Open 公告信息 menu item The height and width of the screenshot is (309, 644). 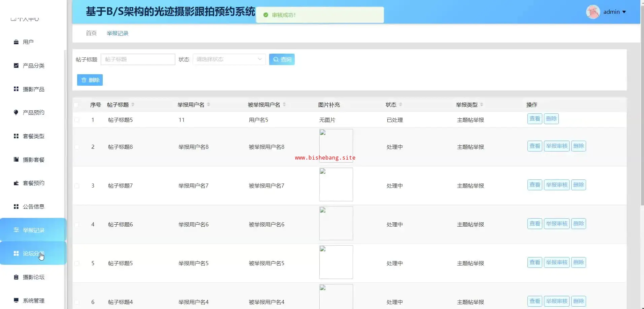coord(33,206)
